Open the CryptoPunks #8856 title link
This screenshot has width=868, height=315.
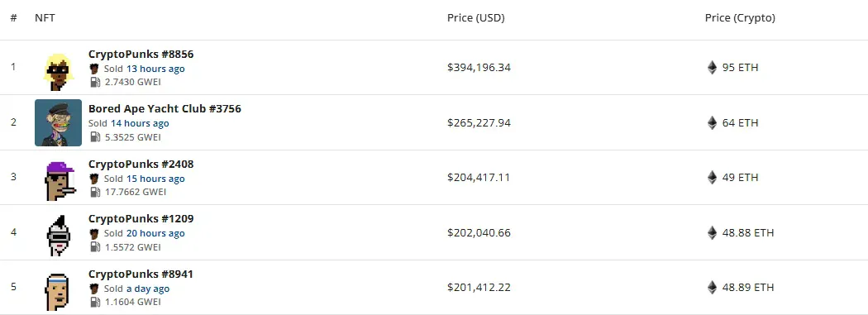click(x=141, y=55)
